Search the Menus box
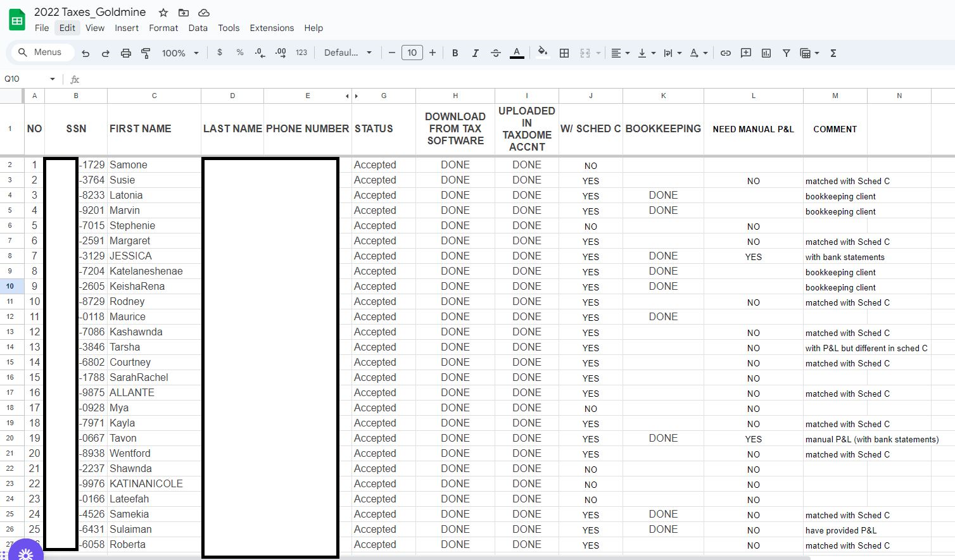The height and width of the screenshot is (560, 955). (42, 53)
